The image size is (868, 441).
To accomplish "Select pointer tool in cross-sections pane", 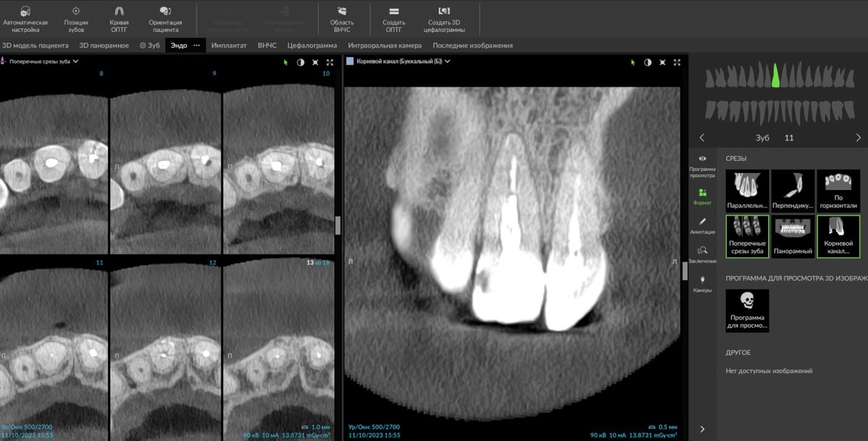I will 286,62.
